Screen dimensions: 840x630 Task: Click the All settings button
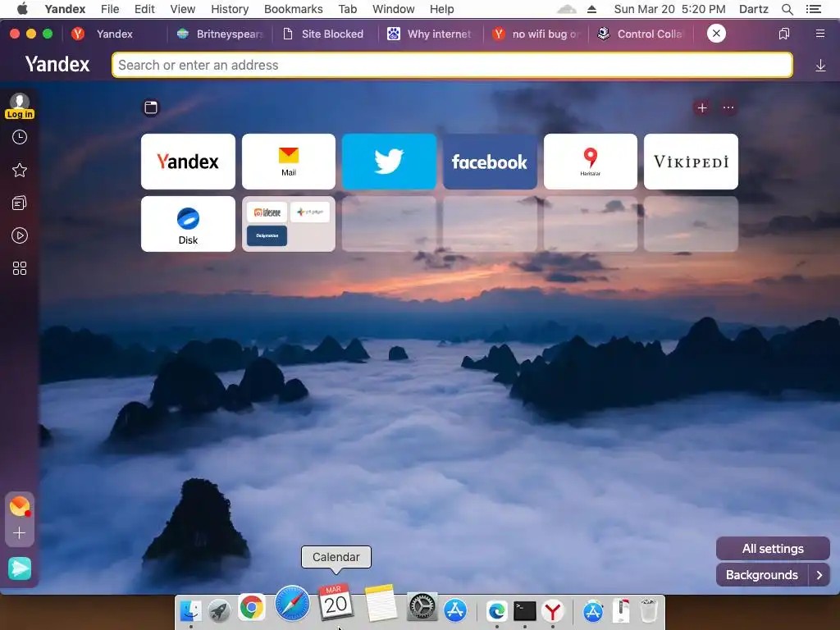(773, 549)
